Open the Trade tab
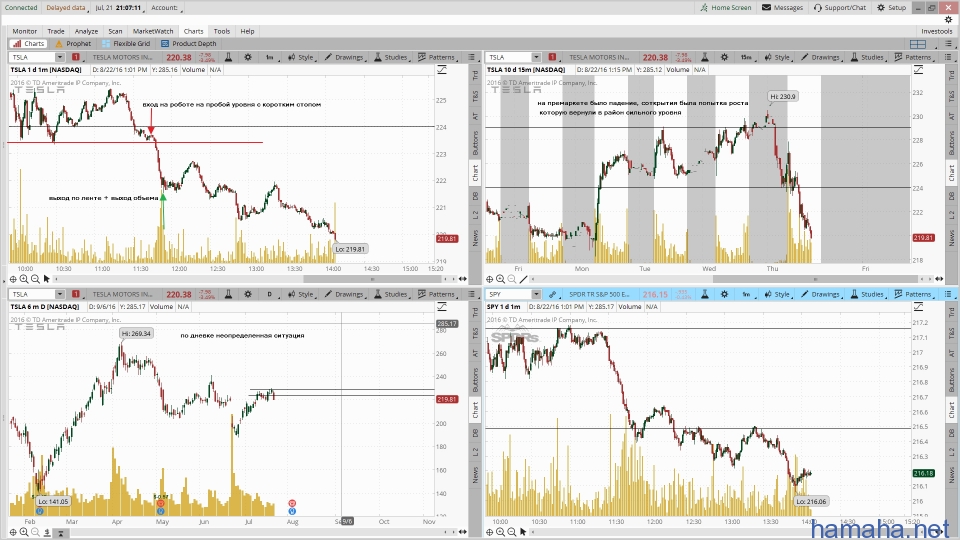Image resolution: width=960 pixels, height=540 pixels. [56, 31]
